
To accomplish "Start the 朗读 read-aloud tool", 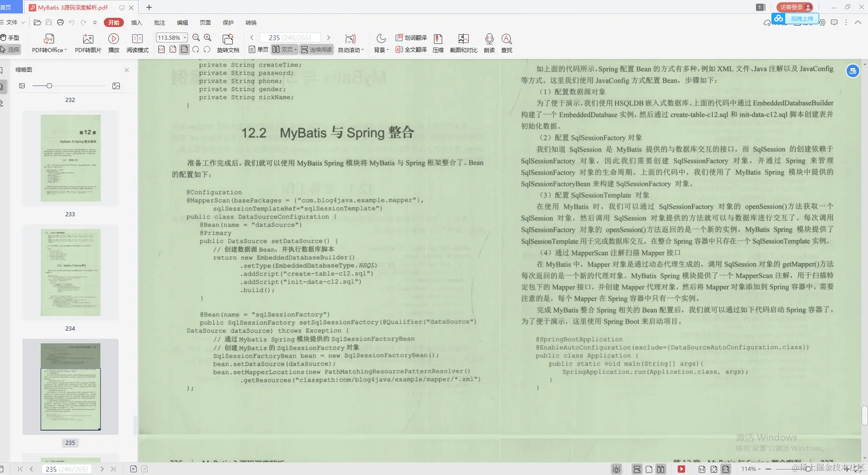I will (x=489, y=43).
